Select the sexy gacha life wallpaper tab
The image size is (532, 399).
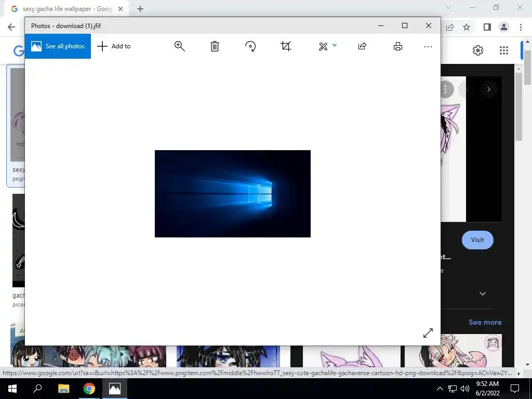tap(67, 9)
